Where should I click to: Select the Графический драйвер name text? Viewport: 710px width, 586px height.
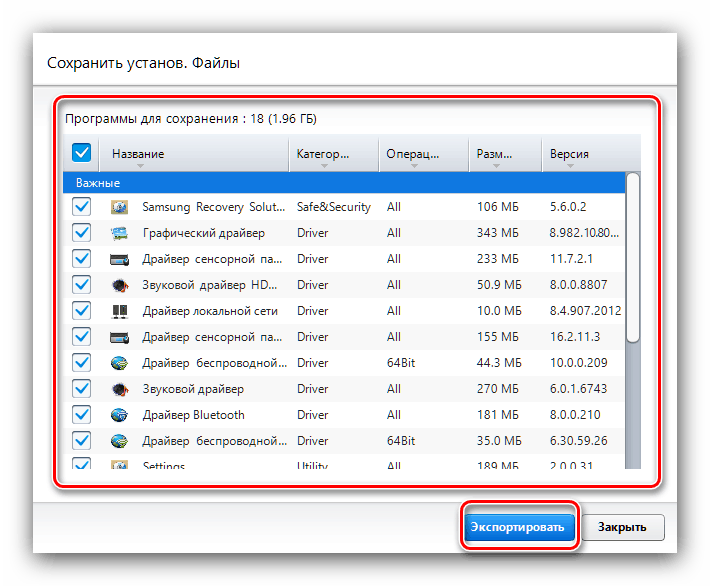[x=204, y=233]
